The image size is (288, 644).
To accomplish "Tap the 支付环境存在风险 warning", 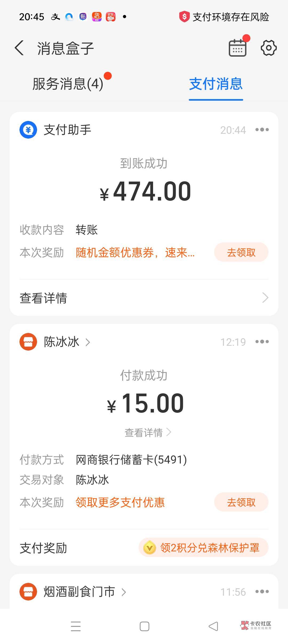I will pyautogui.click(x=224, y=17).
